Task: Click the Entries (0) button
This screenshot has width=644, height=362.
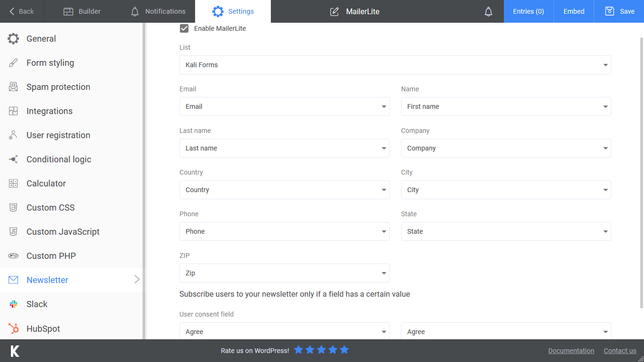Action: click(528, 11)
